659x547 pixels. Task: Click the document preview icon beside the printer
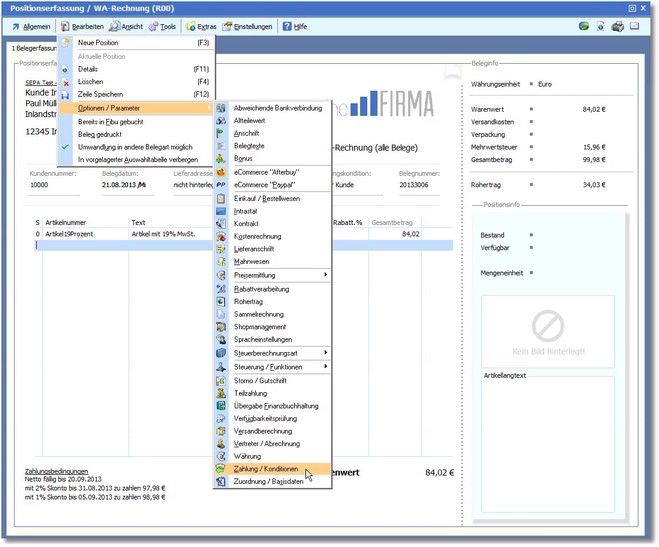point(599,26)
